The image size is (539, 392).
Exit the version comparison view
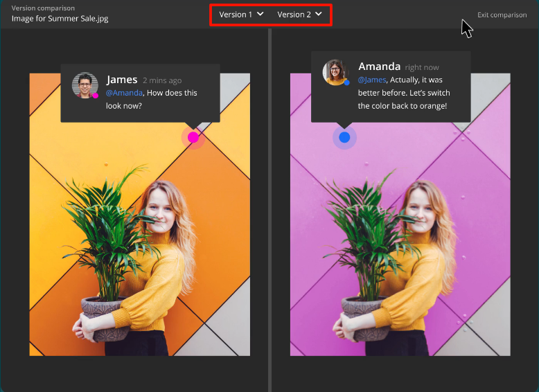[x=502, y=15]
